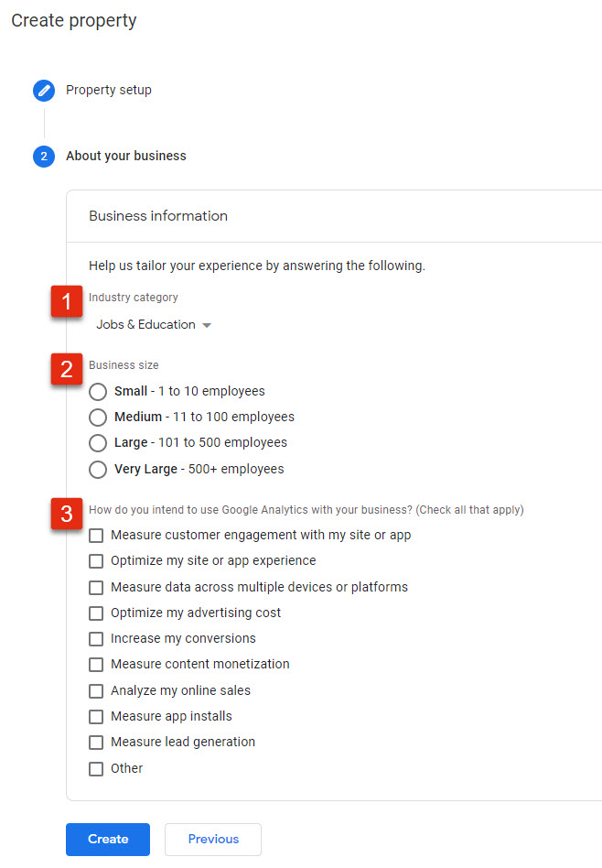Tick Measure content monetization
This screenshot has width=602, height=868.
tap(96, 665)
